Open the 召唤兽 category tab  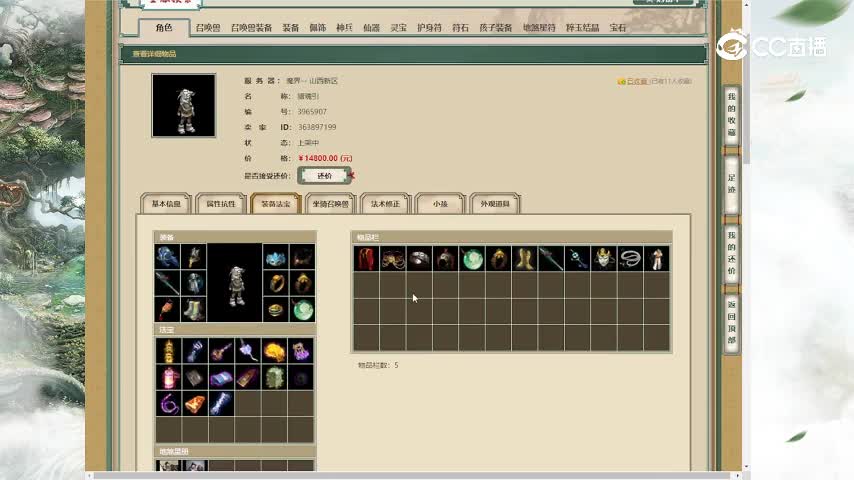click(208, 28)
